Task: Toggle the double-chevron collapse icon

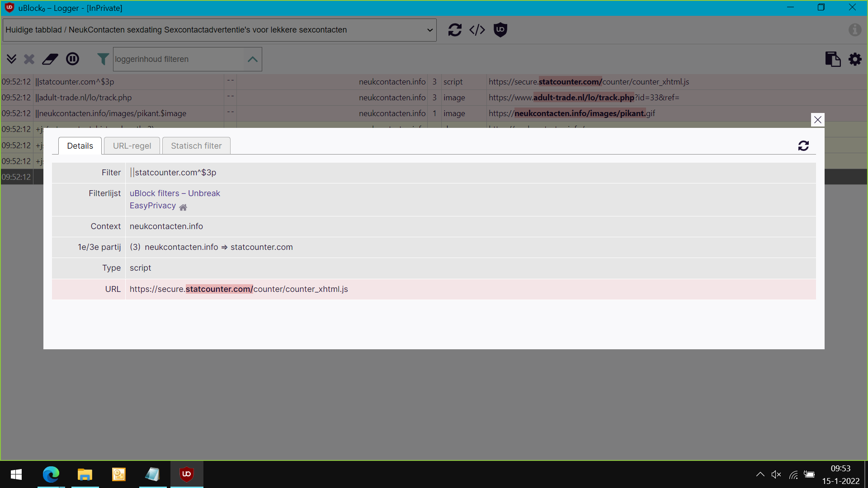Action: tap(11, 59)
